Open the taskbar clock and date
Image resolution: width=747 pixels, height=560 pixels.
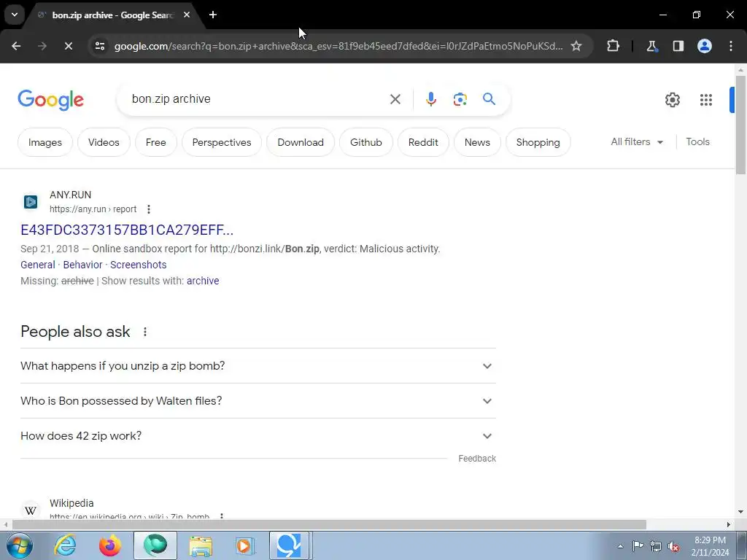(710, 546)
